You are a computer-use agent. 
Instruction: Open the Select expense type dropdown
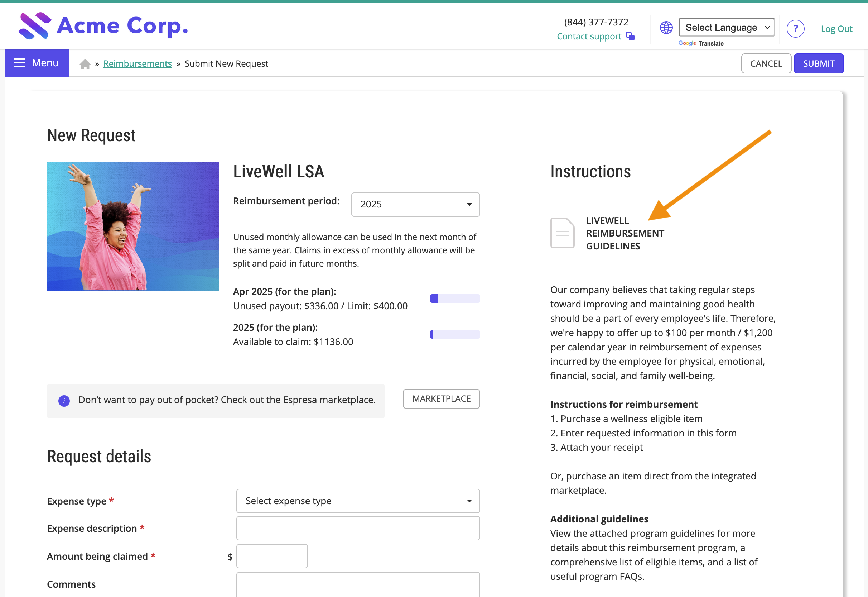[x=358, y=501]
